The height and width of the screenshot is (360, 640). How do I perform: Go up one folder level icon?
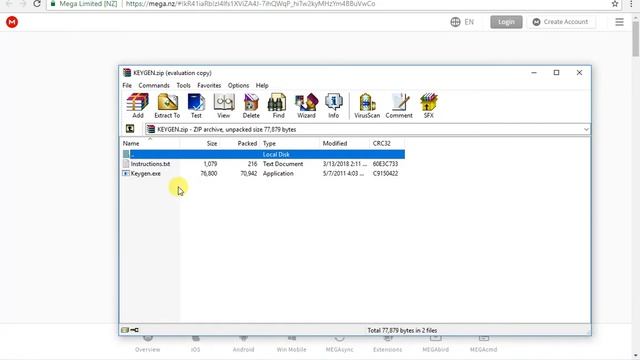(x=130, y=129)
